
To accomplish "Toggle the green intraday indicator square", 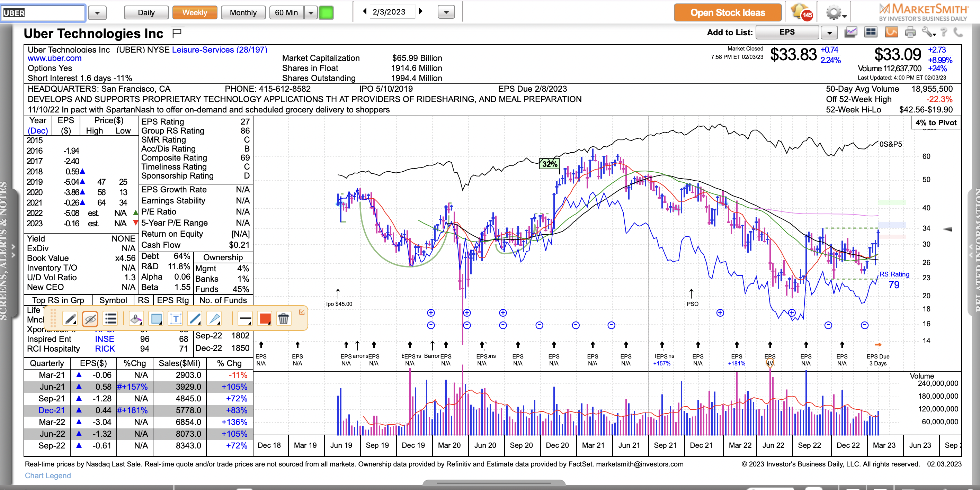I will coord(326,12).
